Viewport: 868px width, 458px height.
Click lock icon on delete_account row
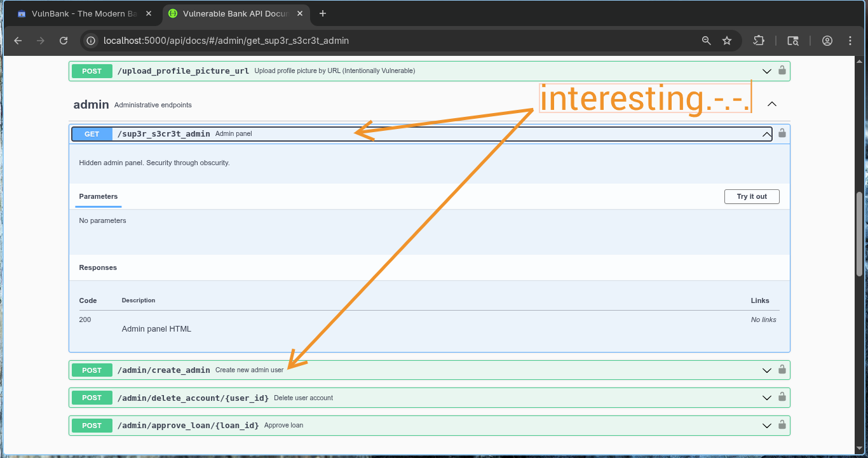782,396
